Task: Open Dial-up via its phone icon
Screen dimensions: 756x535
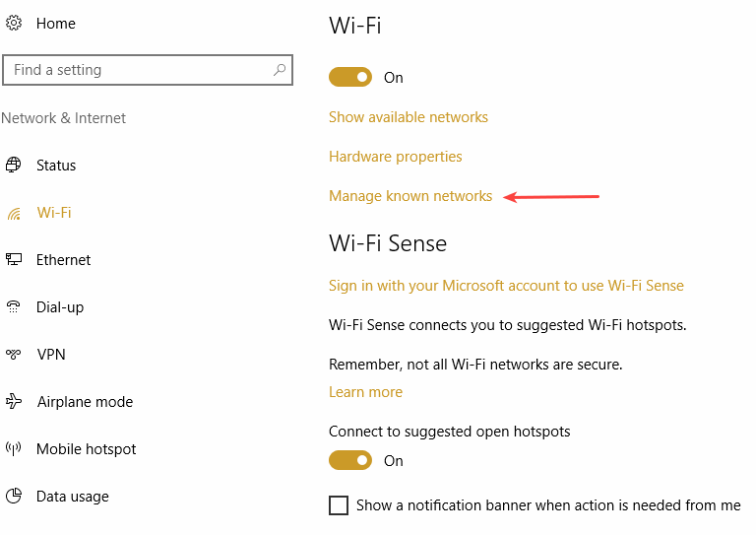Action: coord(14,306)
